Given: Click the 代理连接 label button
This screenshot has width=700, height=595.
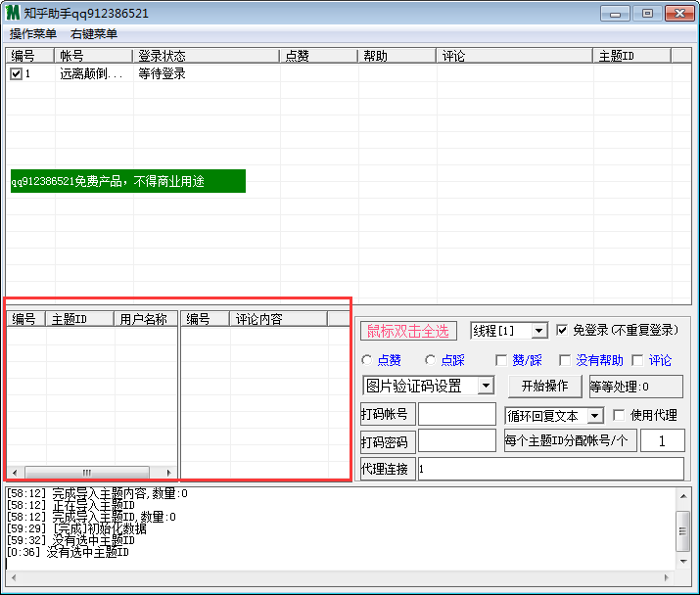Looking at the screenshot, I should [x=388, y=469].
